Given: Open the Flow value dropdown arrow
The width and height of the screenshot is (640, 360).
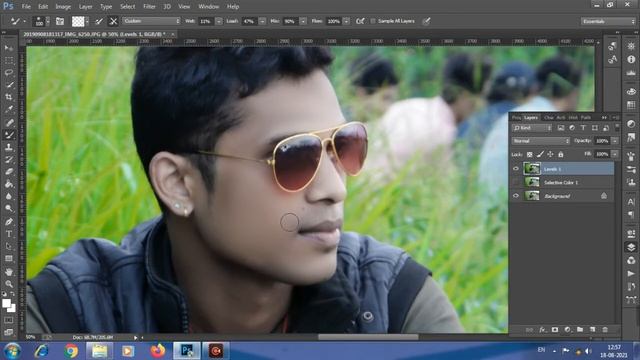Looking at the screenshot, I should tap(347, 21).
